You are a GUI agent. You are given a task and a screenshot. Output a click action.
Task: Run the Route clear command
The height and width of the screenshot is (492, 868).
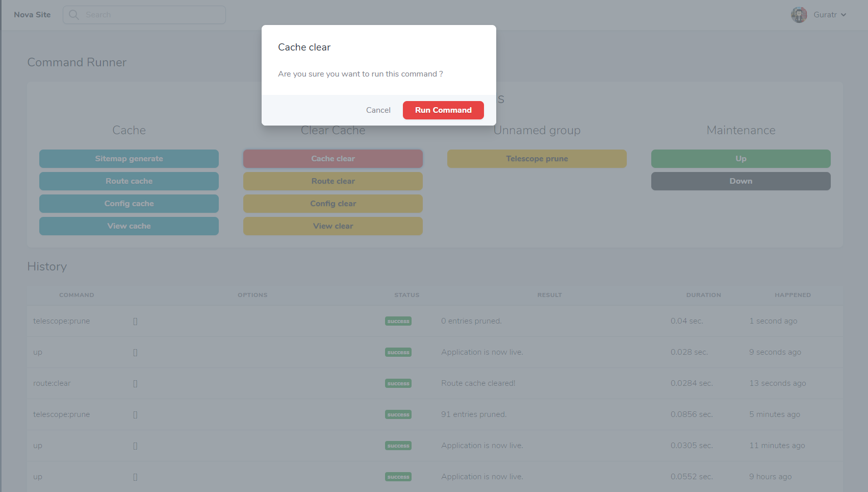pos(333,181)
